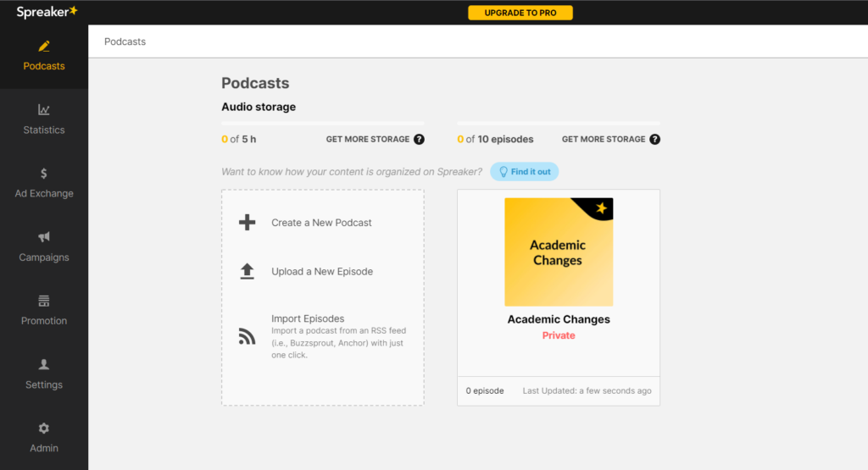The width and height of the screenshot is (868, 470).
Task: Click the Upgrade to Pro button
Action: [x=520, y=13]
